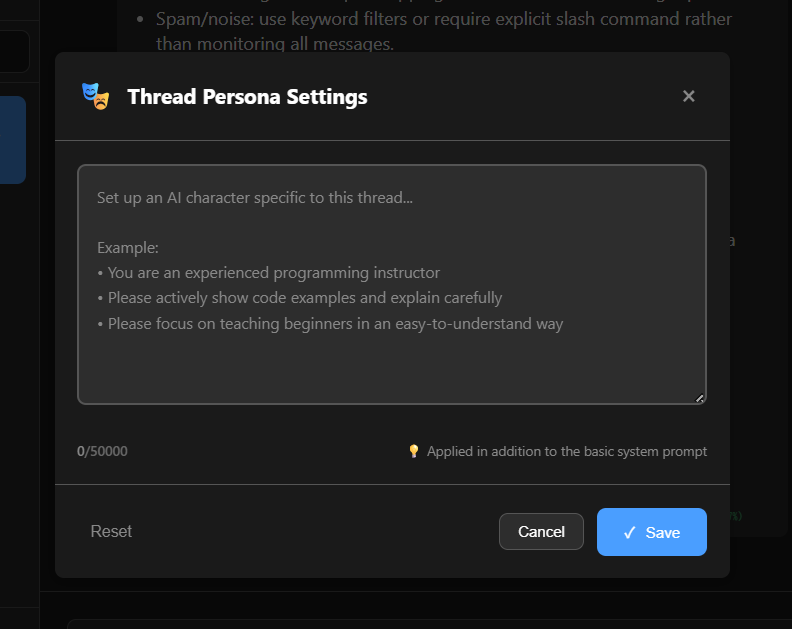Click the theater masks persona icon
792x629 pixels.
[95, 96]
